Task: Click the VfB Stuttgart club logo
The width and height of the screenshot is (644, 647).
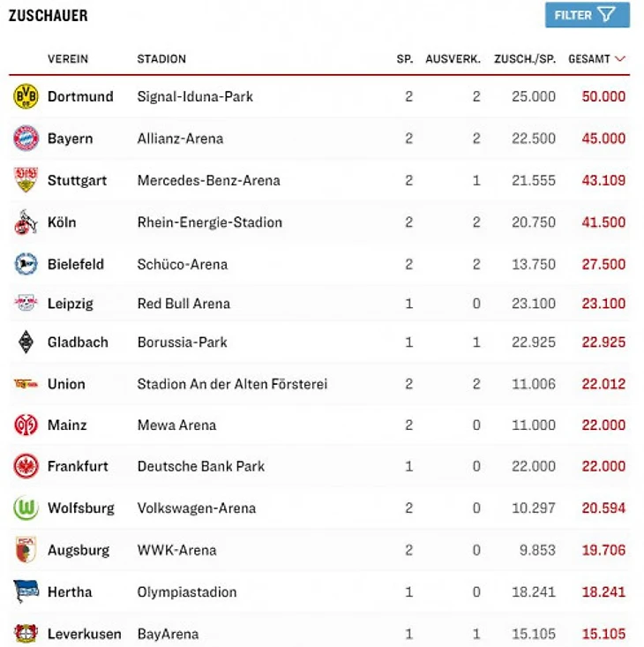Action: click(26, 180)
